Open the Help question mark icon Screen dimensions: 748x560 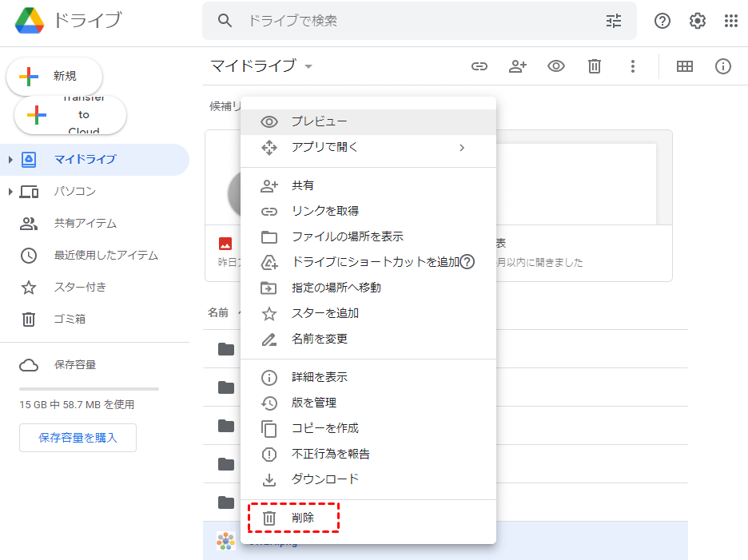coord(662,21)
